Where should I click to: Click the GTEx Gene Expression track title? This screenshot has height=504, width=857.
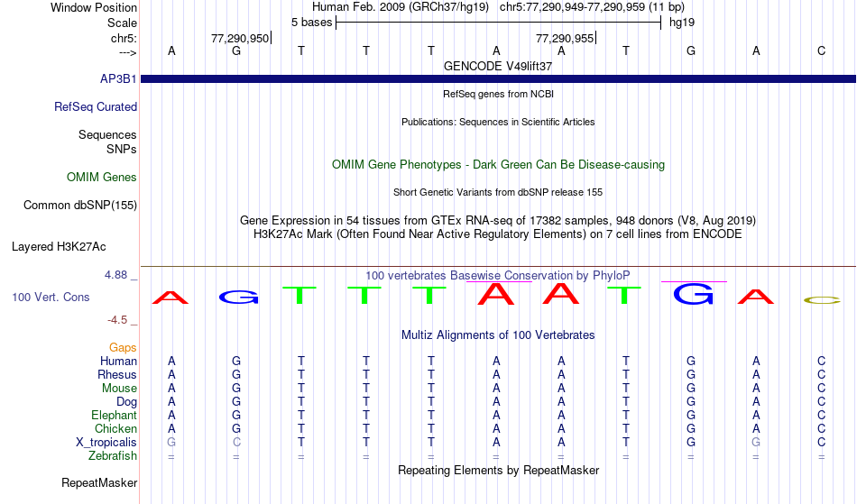tap(498, 221)
